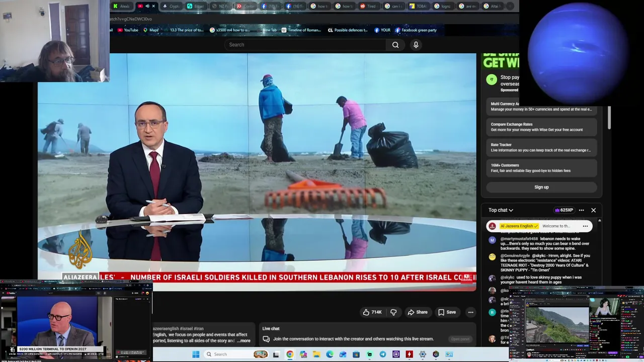644x362 pixels.
Task: Expand the Top chat dropdown
Action: [501, 210]
